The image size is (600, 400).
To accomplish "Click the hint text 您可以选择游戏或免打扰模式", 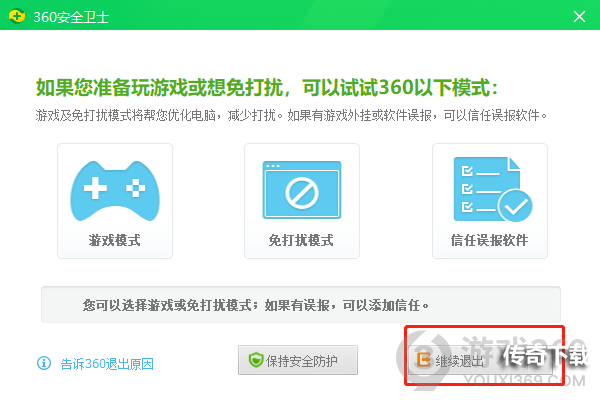I will (x=256, y=305).
